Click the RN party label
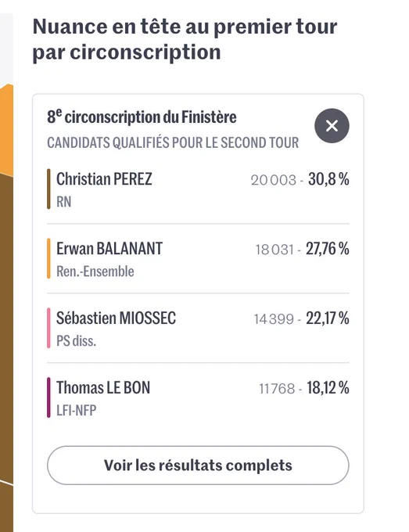Viewport: 409px width, 532px height. tap(64, 202)
